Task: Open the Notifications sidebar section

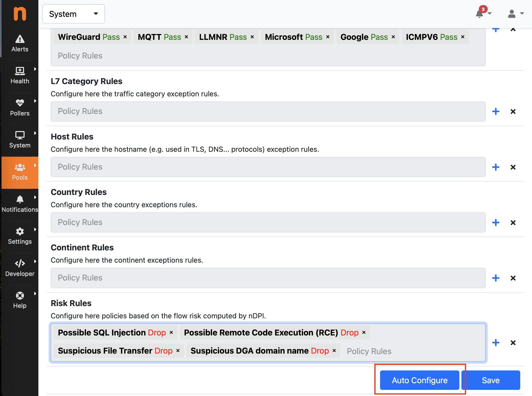Action: tap(20, 204)
